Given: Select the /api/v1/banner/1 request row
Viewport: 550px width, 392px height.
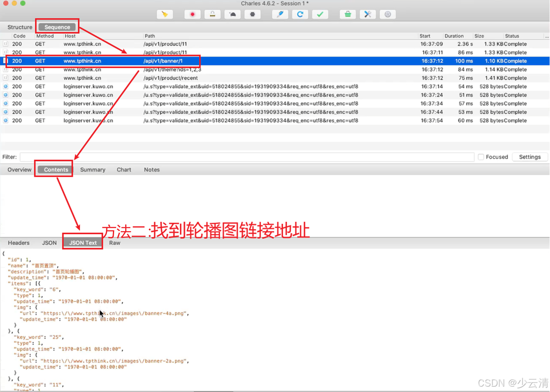Looking at the screenshot, I should [x=275, y=61].
